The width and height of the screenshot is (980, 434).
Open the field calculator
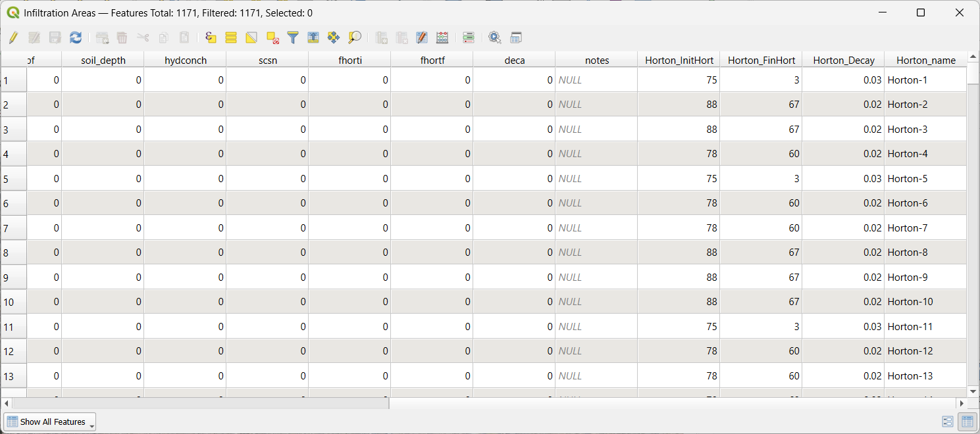(x=442, y=37)
